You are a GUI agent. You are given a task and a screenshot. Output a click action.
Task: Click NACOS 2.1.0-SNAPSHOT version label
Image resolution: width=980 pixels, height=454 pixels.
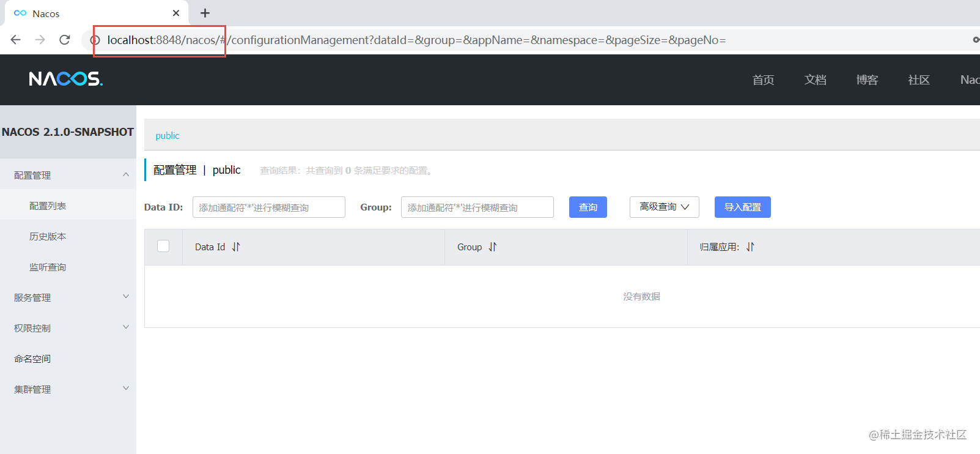(68, 132)
